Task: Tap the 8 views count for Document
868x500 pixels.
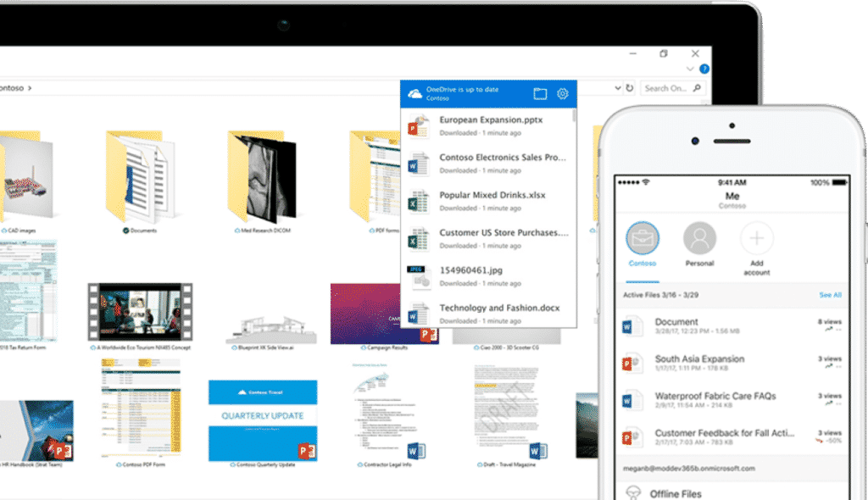Action: click(x=829, y=322)
